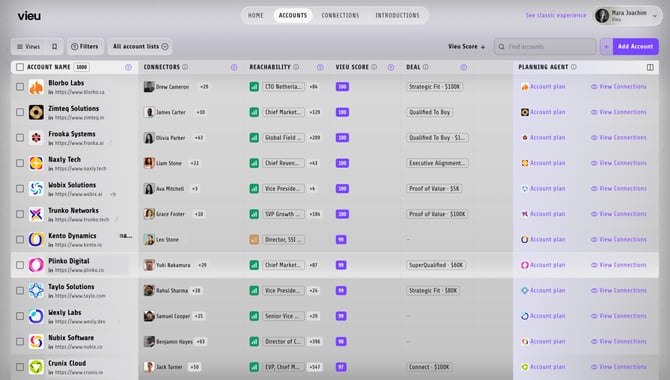
Task: Click 'CTO Netherla...' reachability tag
Action: [x=283, y=87]
